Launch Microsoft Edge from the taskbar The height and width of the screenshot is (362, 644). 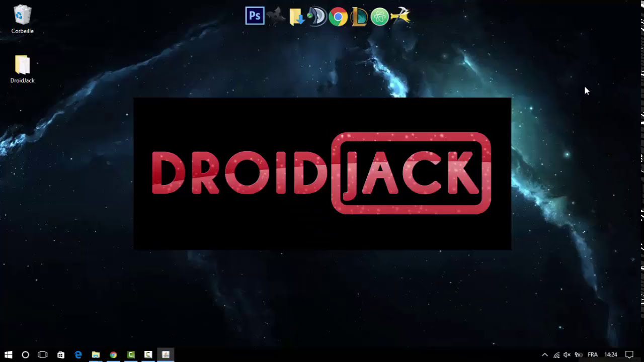pyautogui.click(x=78, y=354)
